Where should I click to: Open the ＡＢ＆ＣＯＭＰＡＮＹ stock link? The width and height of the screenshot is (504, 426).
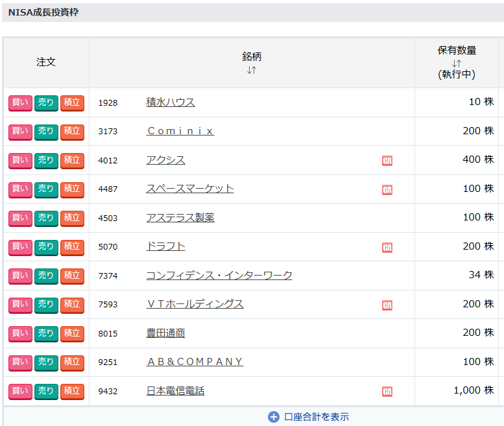[195, 362]
